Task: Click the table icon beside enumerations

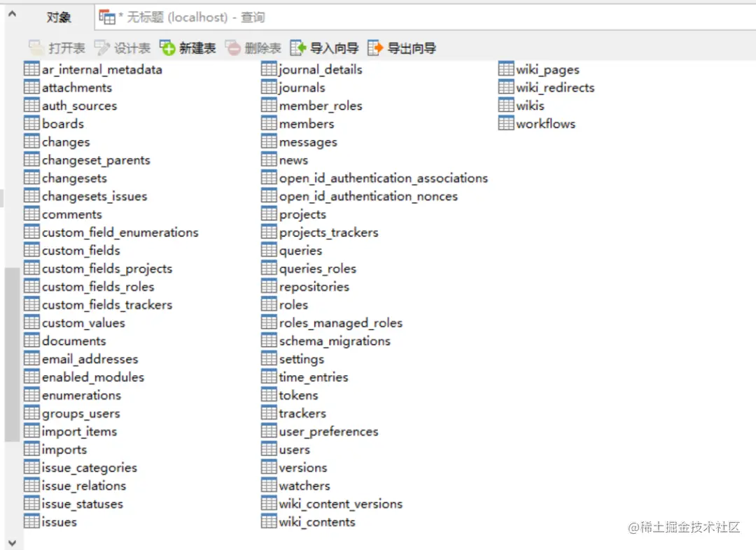Action: 31,394
